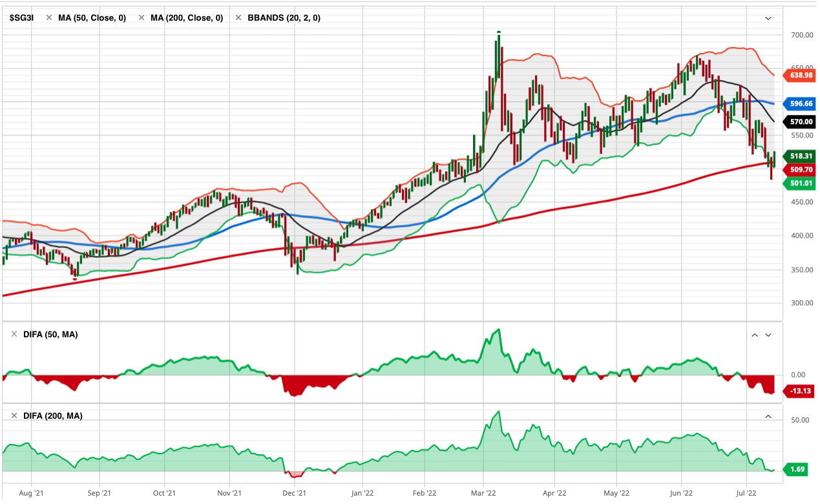Image resolution: width=820 pixels, height=504 pixels.
Task: Click the DIFA (200, MA) study title
Action: [52, 416]
